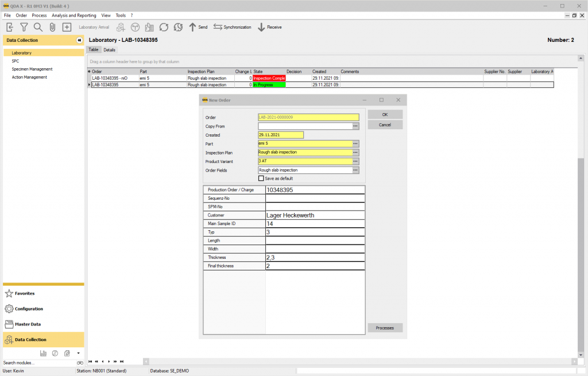Uncheck the Save as default checkbox
Screen dimensions: 588x376
(x=261, y=178)
